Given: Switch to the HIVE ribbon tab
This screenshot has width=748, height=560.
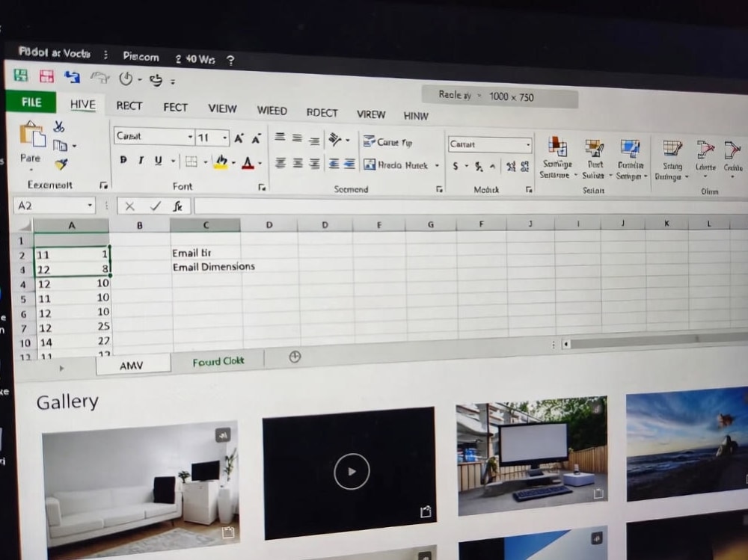Looking at the screenshot, I should pyautogui.click(x=83, y=105).
